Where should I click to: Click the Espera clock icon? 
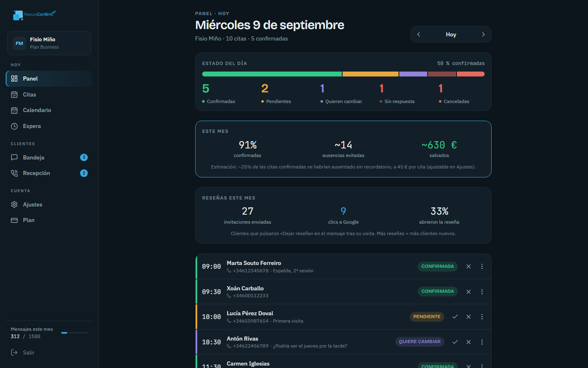(x=14, y=126)
